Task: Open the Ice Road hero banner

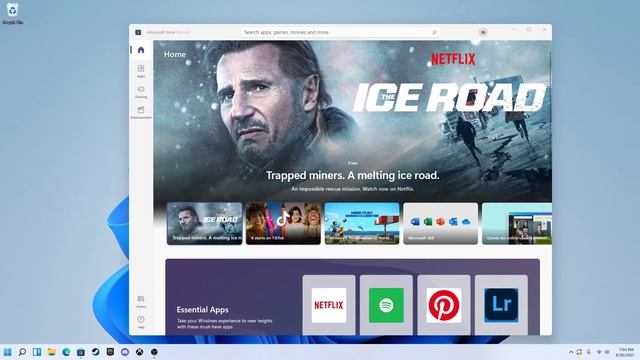Action: (352, 120)
